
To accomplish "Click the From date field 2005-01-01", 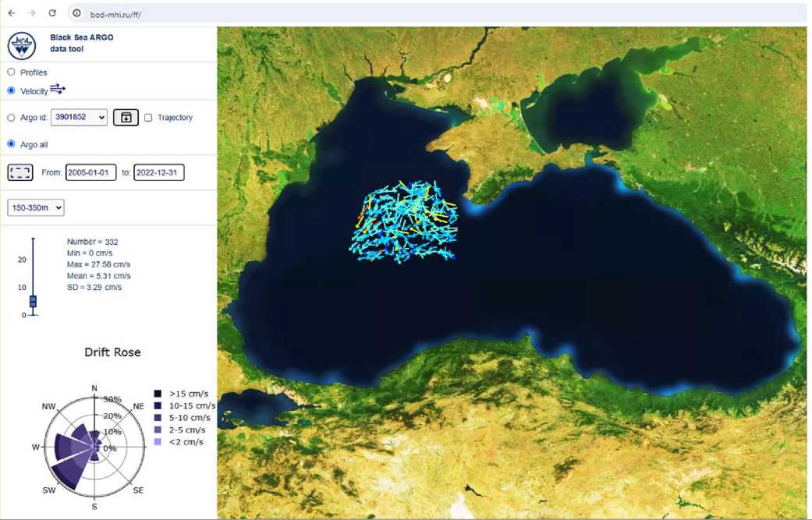I will [x=91, y=172].
